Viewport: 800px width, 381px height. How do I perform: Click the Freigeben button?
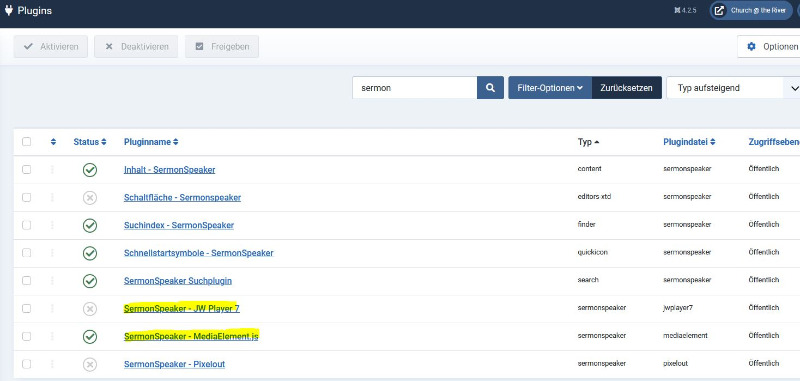pos(222,46)
